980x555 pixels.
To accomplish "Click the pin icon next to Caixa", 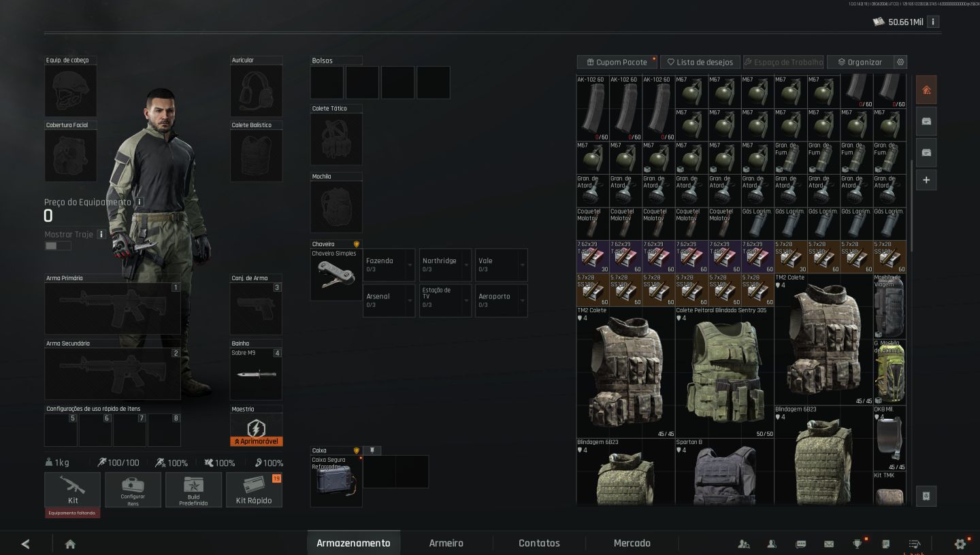I will point(372,450).
